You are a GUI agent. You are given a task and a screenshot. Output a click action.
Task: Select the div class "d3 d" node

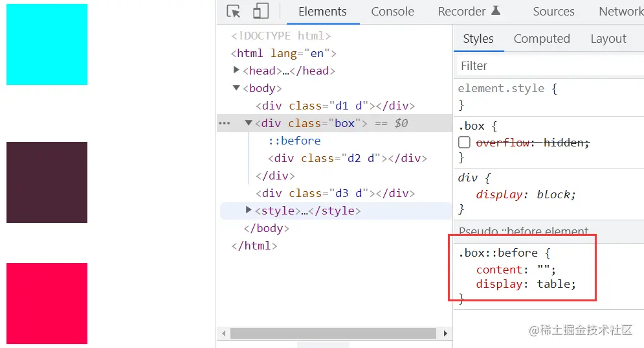335,193
